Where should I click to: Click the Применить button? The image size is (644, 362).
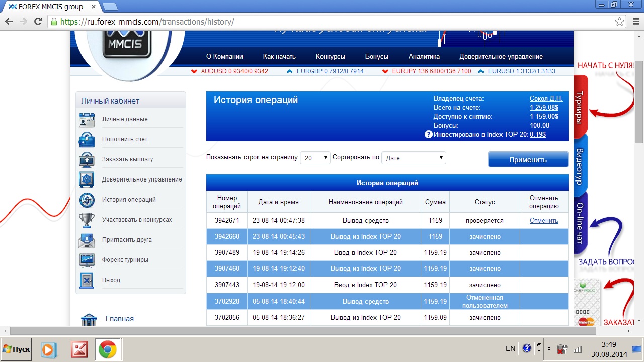tap(528, 160)
